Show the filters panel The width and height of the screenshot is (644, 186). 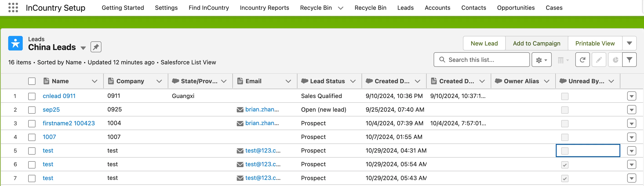(x=629, y=60)
